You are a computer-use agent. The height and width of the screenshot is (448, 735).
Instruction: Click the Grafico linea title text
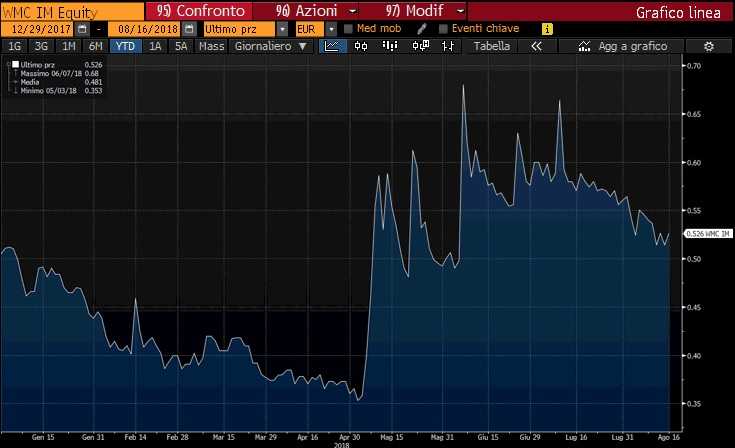[678, 12]
